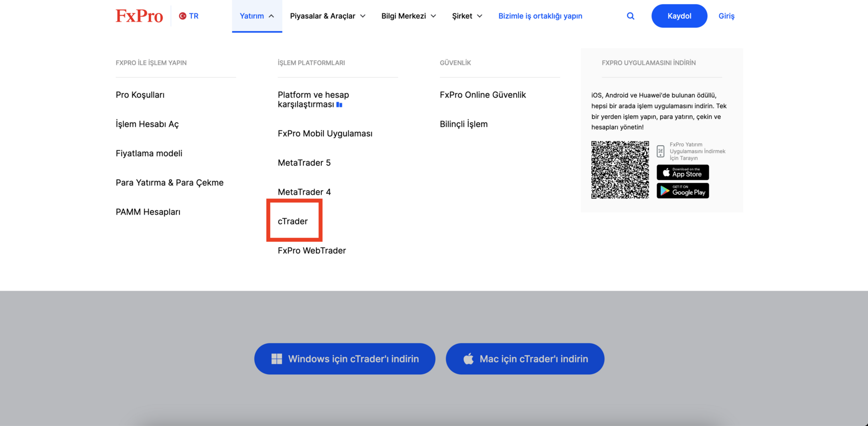Click the Giriş link
This screenshot has height=426, width=868.
point(726,16)
